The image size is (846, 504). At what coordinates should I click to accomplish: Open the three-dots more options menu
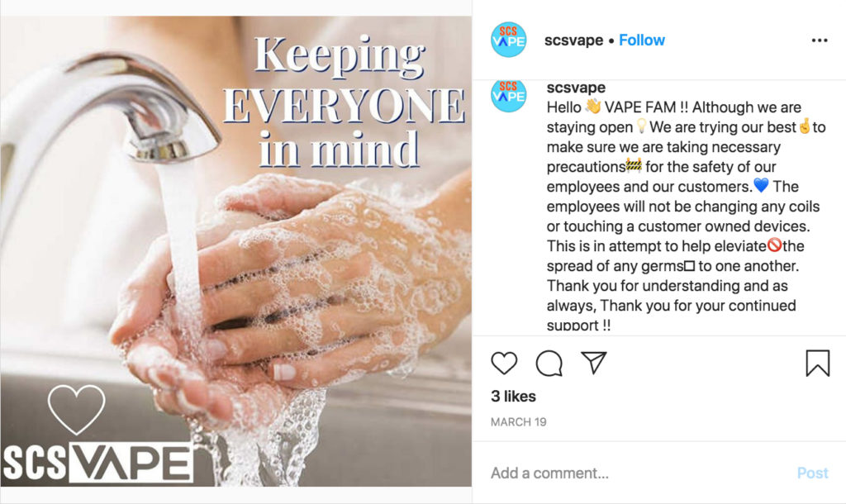(819, 40)
